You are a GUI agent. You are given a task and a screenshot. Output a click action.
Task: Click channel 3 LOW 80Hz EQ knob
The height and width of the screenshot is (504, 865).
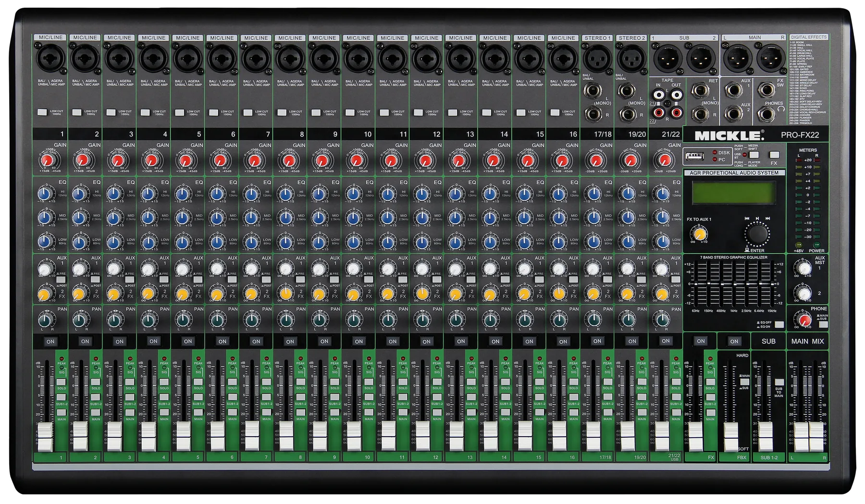point(113,241)
